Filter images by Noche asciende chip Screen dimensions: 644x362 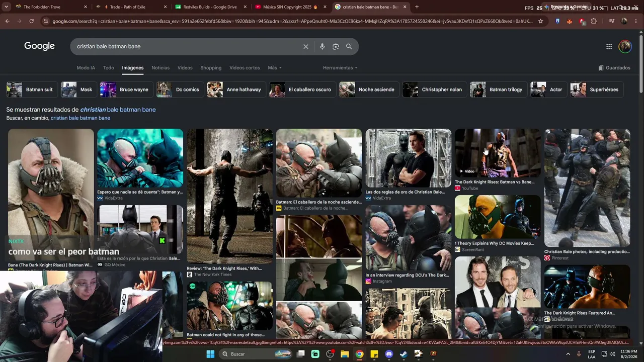(x=369, y=89)
